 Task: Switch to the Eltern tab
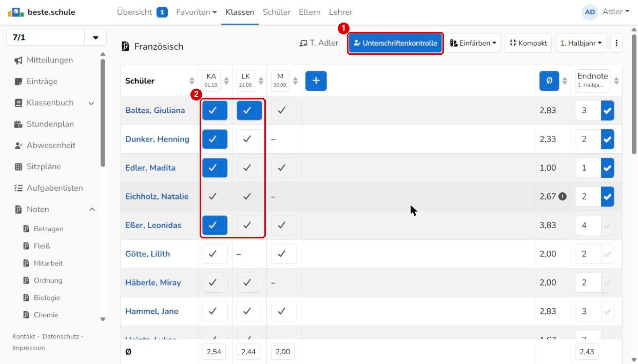coord(310,12)
